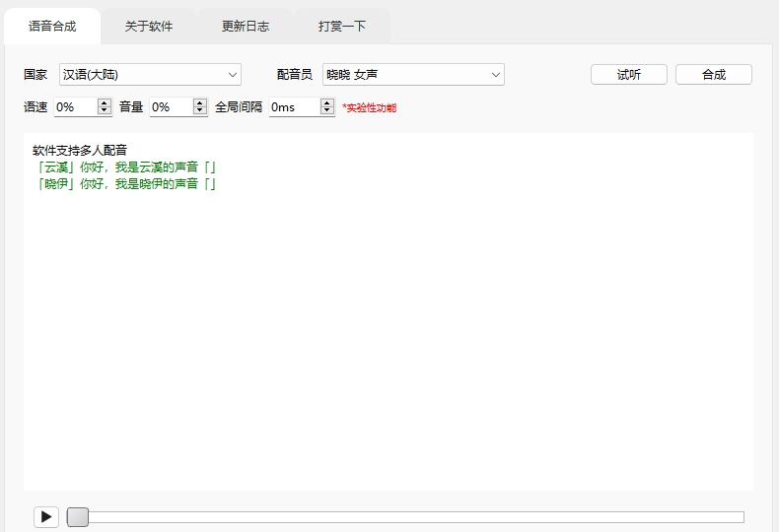Click inside the 语速 percentage field
The height and width of the screenshot is (532, 779).
click(x=74, y=106)
